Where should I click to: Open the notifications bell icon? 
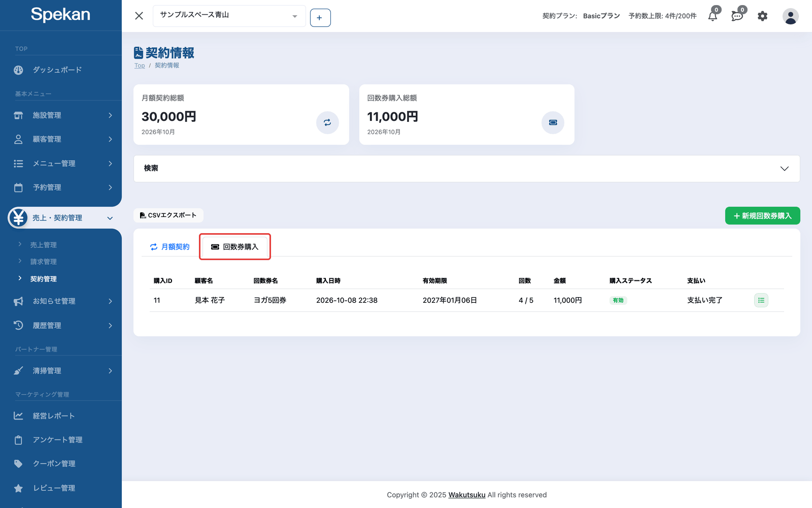click(713, 16)
